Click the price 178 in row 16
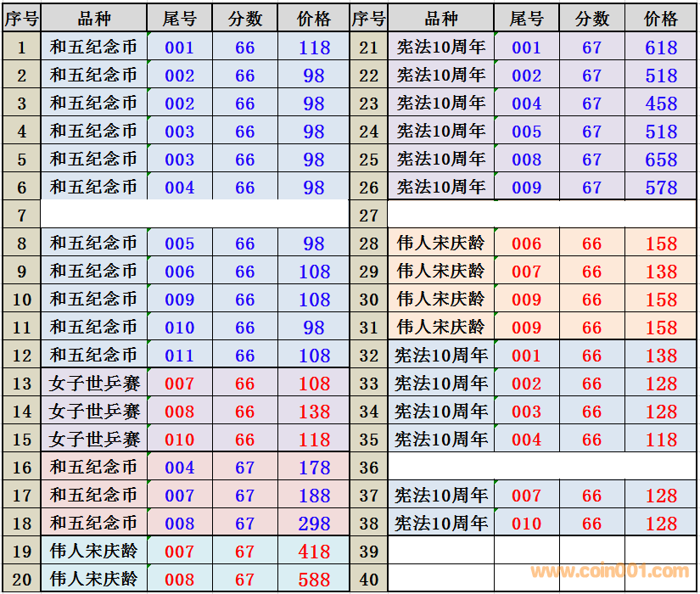700x594 pixels. coord(314,468)
